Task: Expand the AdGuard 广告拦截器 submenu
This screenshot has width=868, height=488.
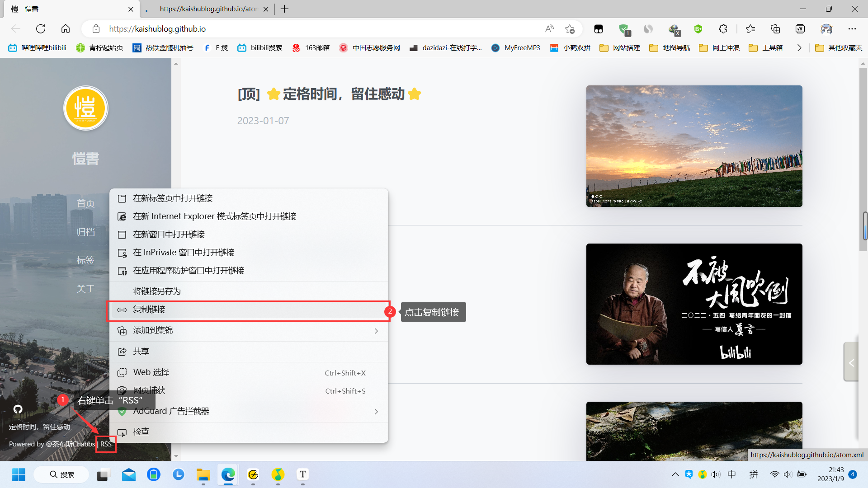Action: pos(376,412)
